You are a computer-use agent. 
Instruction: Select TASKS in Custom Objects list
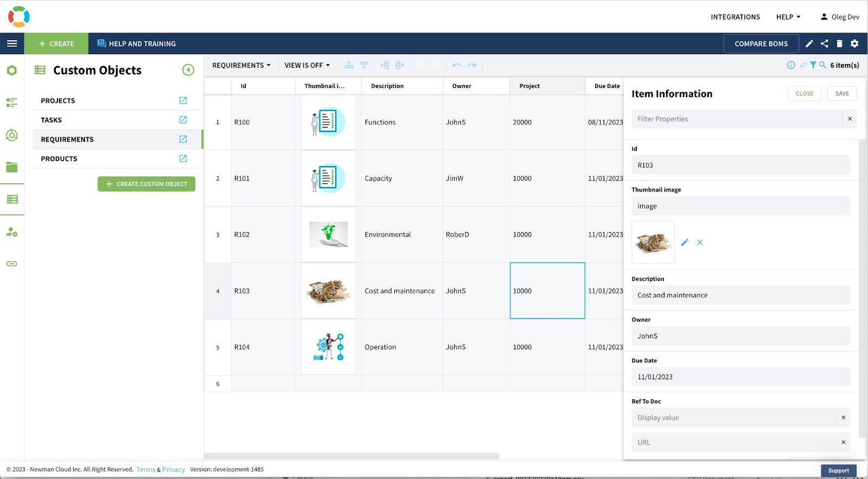[52, 120]
